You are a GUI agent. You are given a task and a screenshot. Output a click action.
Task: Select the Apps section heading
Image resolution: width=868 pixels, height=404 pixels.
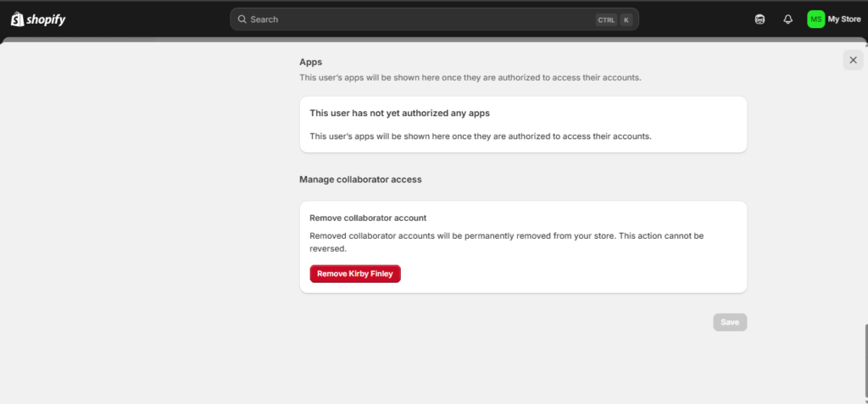click(310, 62)
